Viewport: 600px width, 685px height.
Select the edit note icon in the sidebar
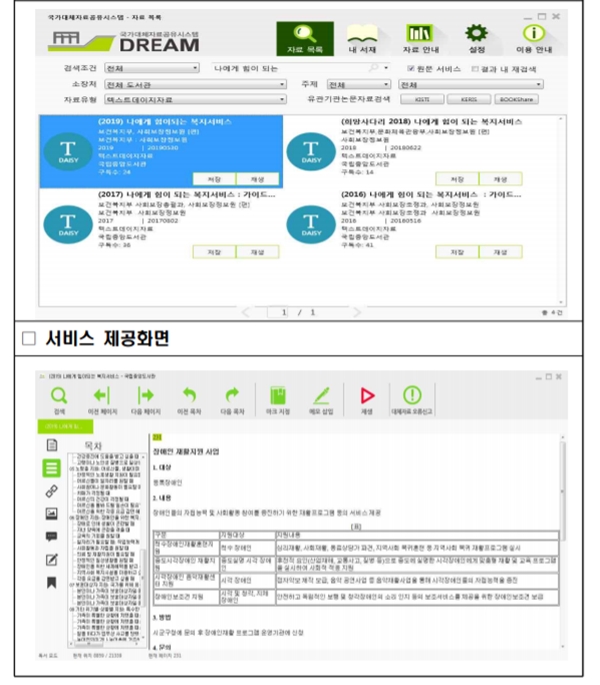pyautogui.click(x=52, y=560)
